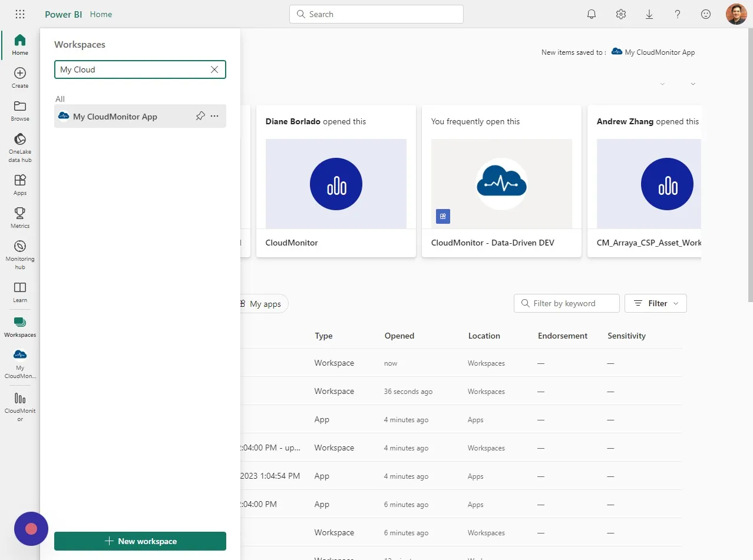
Task: Sort by Endorsement column header
Action: (x=563, y=336)
